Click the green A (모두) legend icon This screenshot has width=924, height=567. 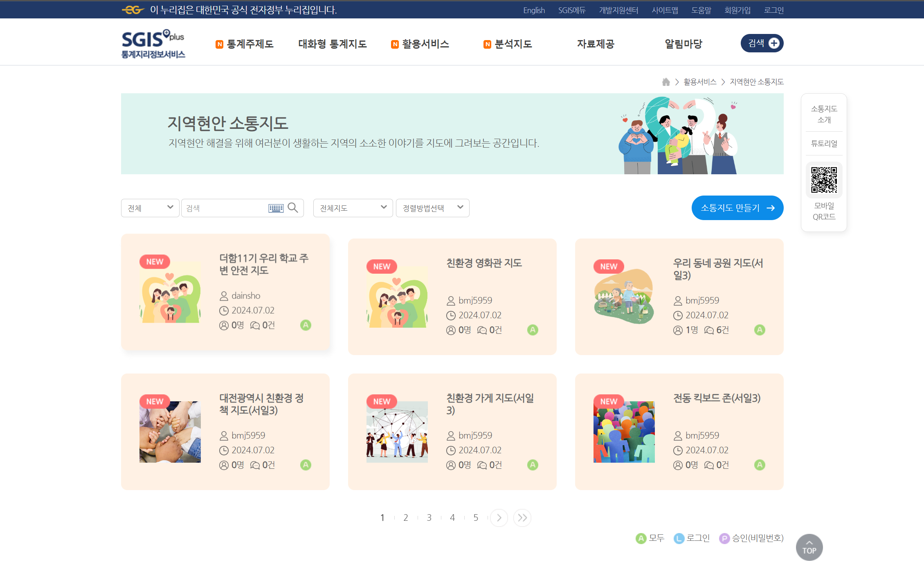point(641,538)
